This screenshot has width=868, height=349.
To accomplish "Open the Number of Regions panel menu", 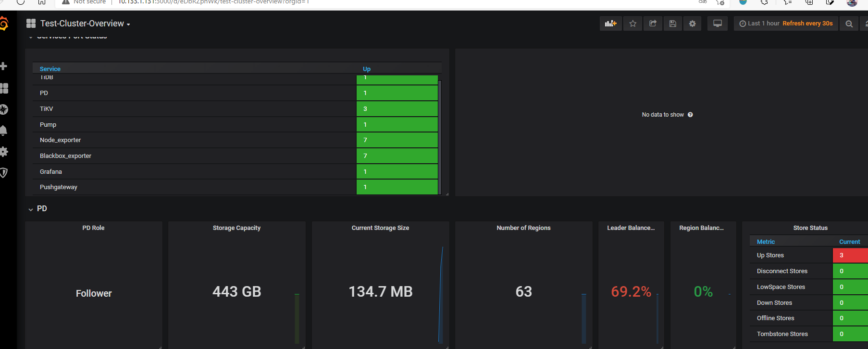I will (523, 228).
